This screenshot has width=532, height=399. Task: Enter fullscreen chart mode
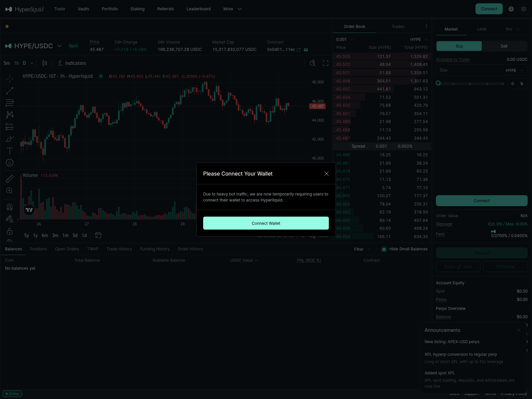[x=326, y=63]
